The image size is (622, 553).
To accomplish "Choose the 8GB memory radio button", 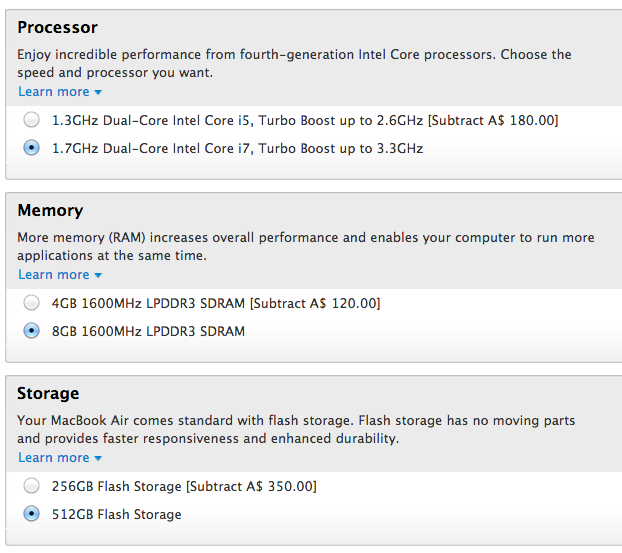I will pos(32,331).
